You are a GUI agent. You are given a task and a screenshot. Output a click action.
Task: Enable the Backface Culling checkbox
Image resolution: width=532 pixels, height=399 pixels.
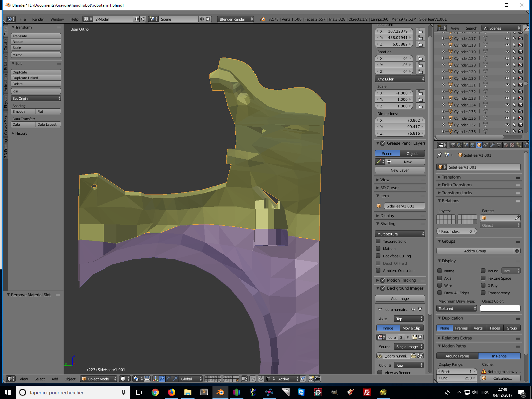click(x=378, y=256)
